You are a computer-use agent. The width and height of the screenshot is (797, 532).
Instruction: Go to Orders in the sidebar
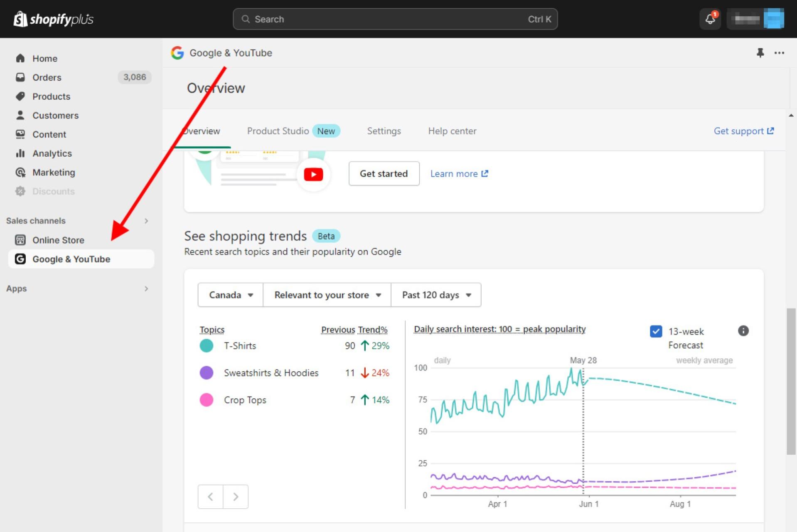[x=47, y=77]
